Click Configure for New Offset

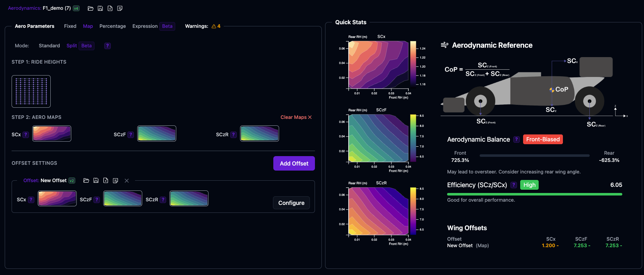tap(291, 203)
